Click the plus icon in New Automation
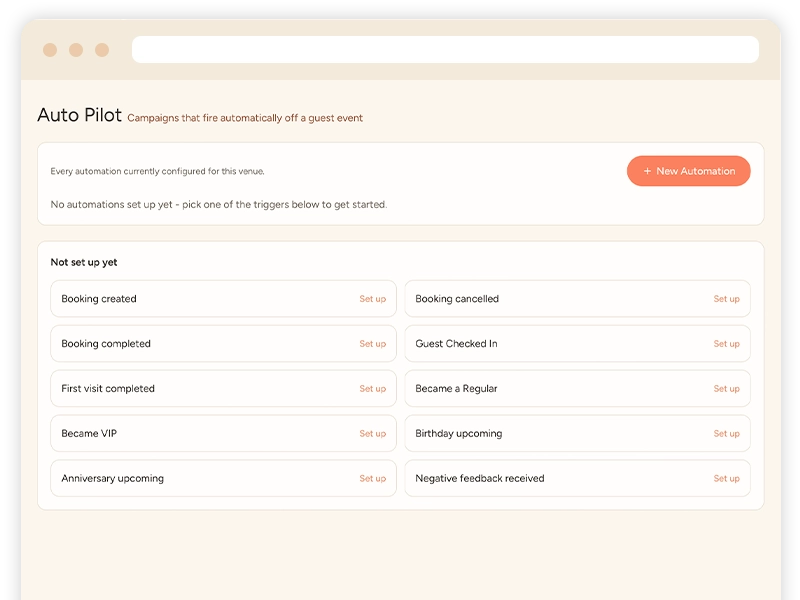 click(647, 171)
